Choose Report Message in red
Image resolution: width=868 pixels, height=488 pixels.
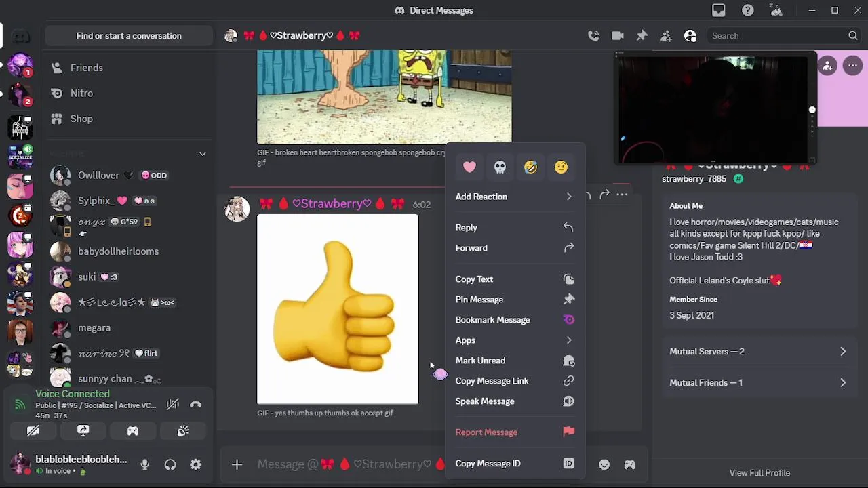click(x=515, y=432)
